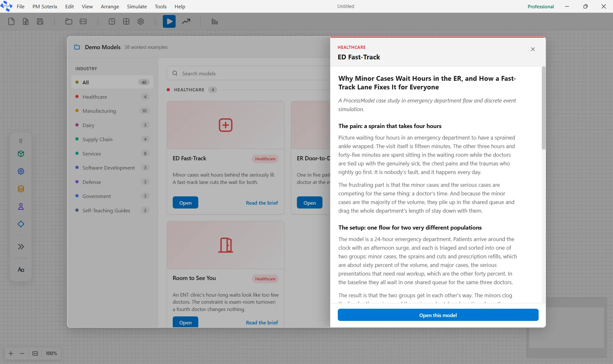Screen dimensions: 613x364
Task: Click the fit-to-screen zoom icon
Action: click(35, 353)
